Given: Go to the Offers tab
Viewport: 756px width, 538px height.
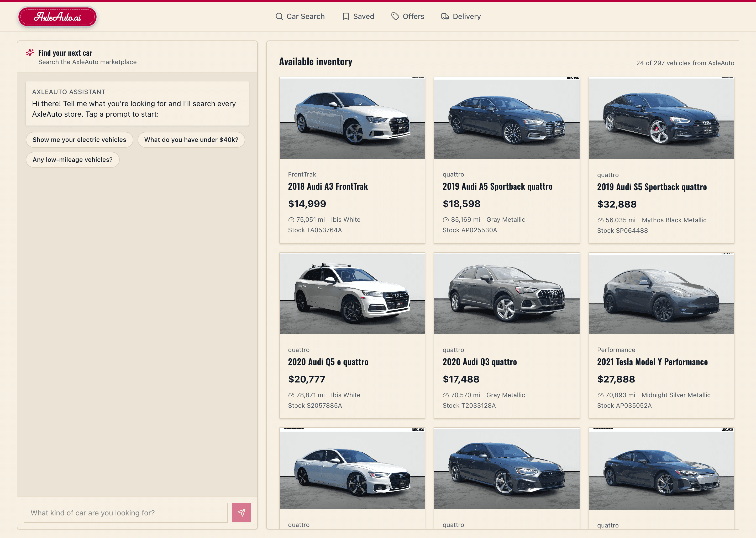Looking at the screenshot, I should tap(408, 16).
